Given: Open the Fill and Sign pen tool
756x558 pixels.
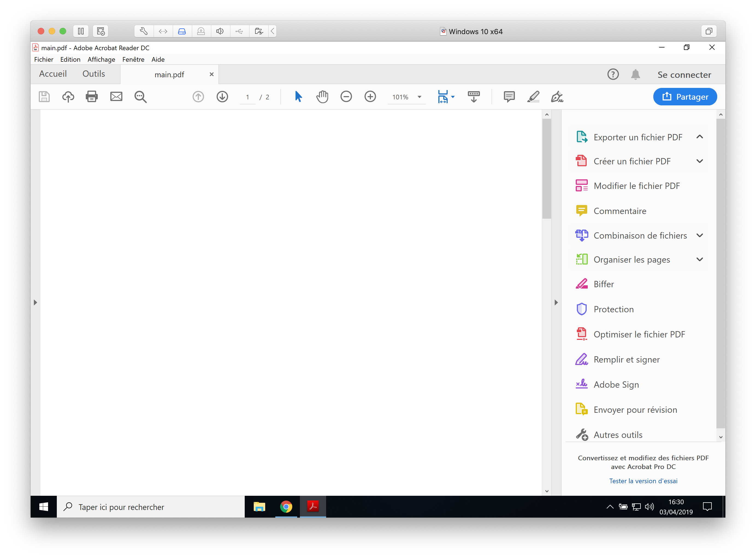Looking at the screenshot, I should (x=557, y=97).
